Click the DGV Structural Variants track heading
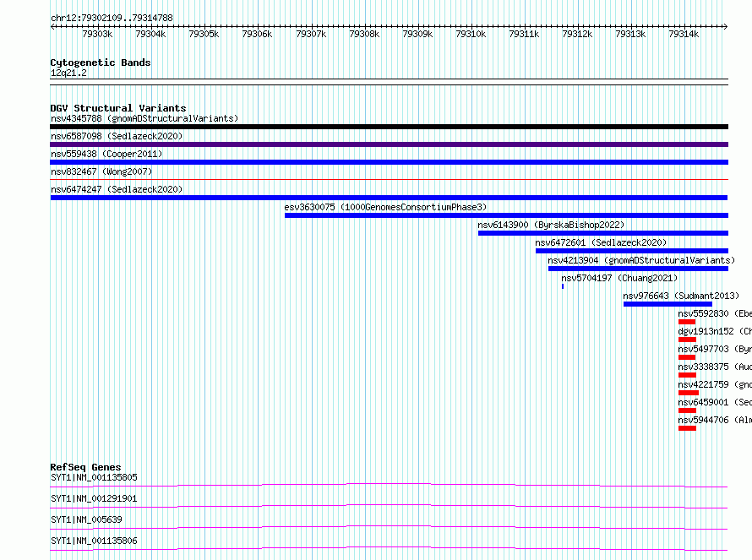Image resolution: width=752 pixels, height=560 pixels. 118,108
